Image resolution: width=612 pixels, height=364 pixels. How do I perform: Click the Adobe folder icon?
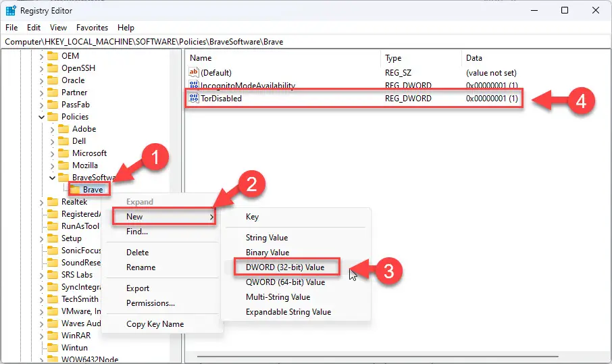(x=63, y=129)
